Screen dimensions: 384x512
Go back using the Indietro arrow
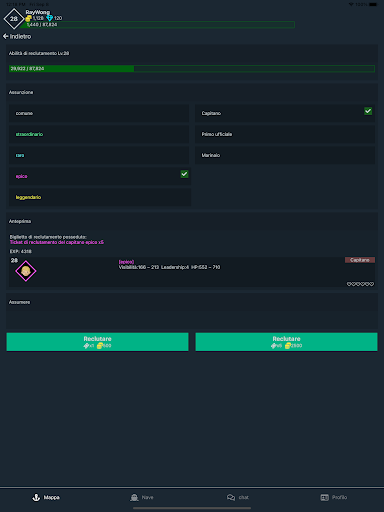coord(6,36)
